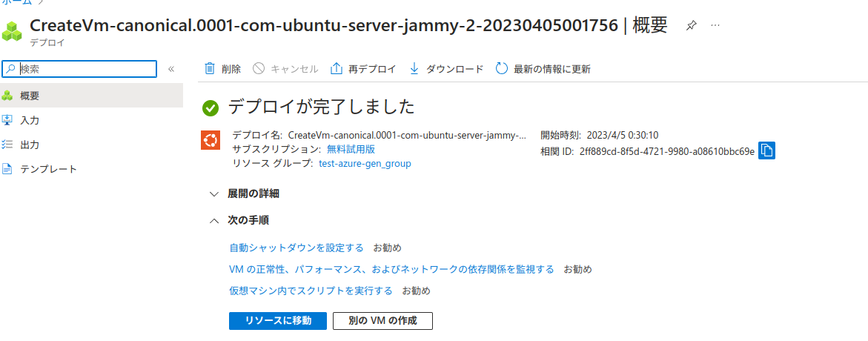Screen dimensions: 868x341
Task: Open the more options ellipsis in the title
Action: click(715, 25)
